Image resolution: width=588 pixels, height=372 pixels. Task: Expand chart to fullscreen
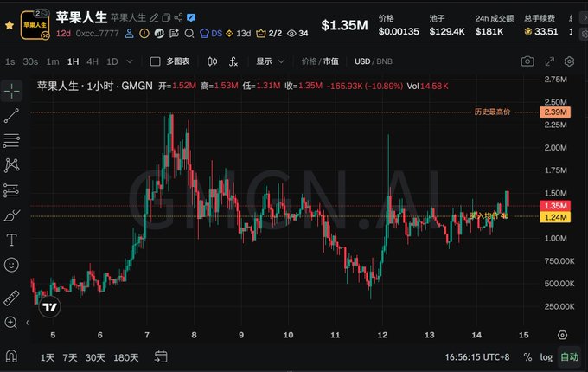[549, 61]
